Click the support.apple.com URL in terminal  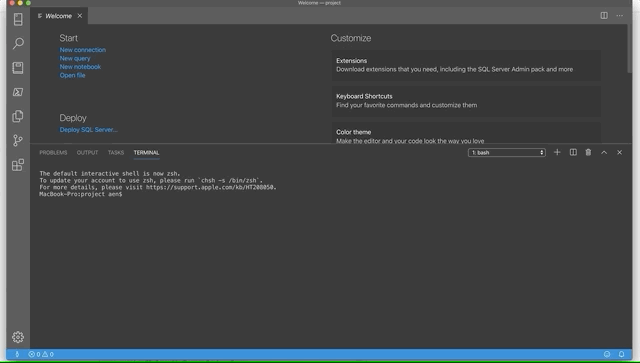(x=211, y=187)
